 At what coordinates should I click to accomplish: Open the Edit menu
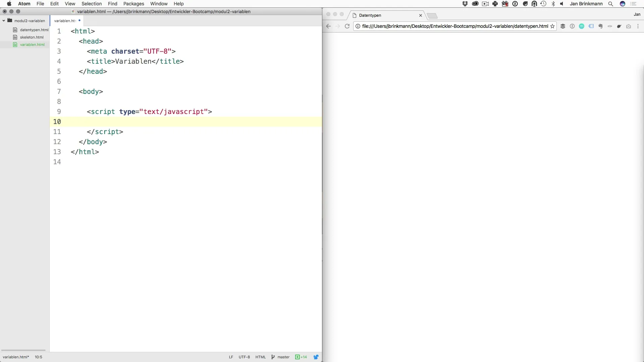click(x=54, y=4)
